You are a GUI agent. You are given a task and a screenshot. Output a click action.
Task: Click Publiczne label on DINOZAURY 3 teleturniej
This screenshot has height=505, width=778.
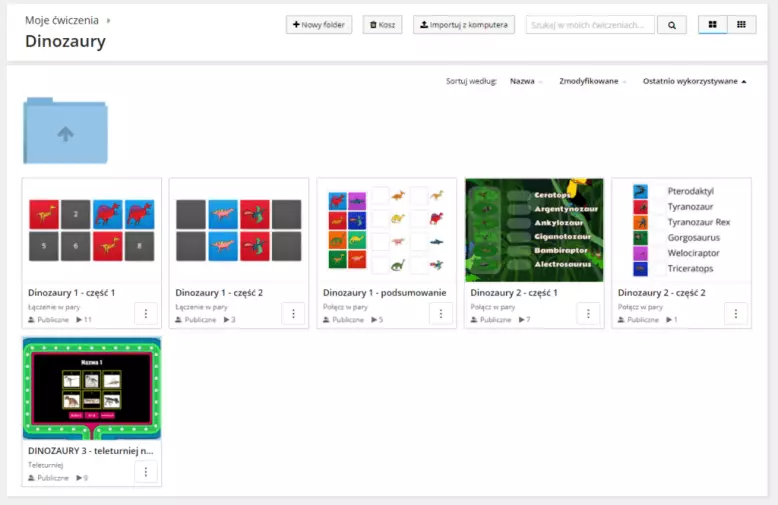point(53,478)
